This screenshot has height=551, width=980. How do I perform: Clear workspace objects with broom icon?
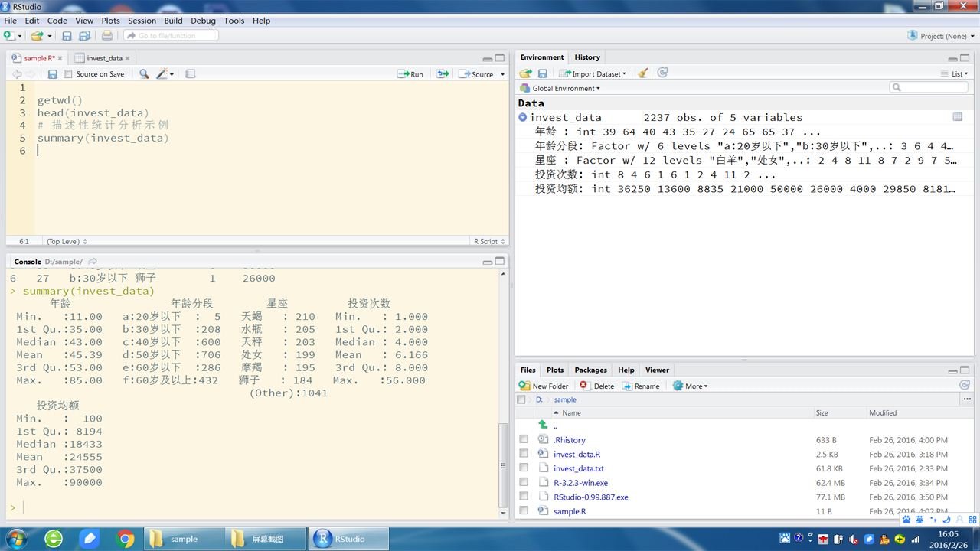coord(643,73)
